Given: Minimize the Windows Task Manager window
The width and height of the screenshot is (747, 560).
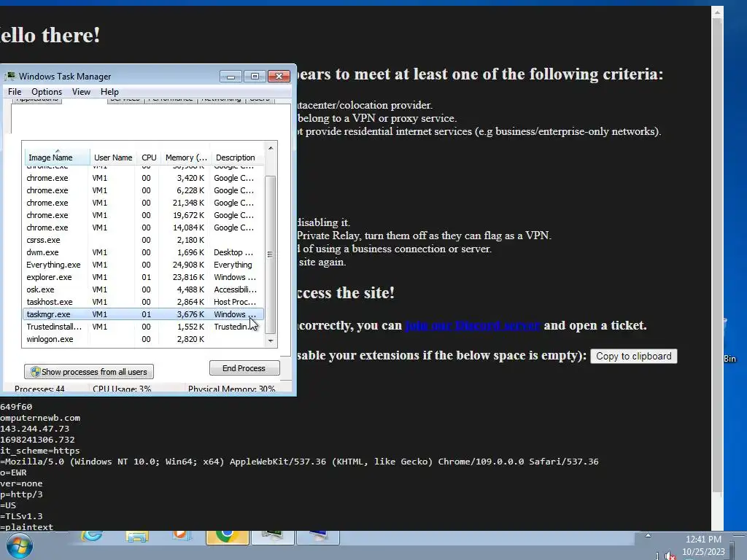Looking at the screenshot, I should 231,76.
